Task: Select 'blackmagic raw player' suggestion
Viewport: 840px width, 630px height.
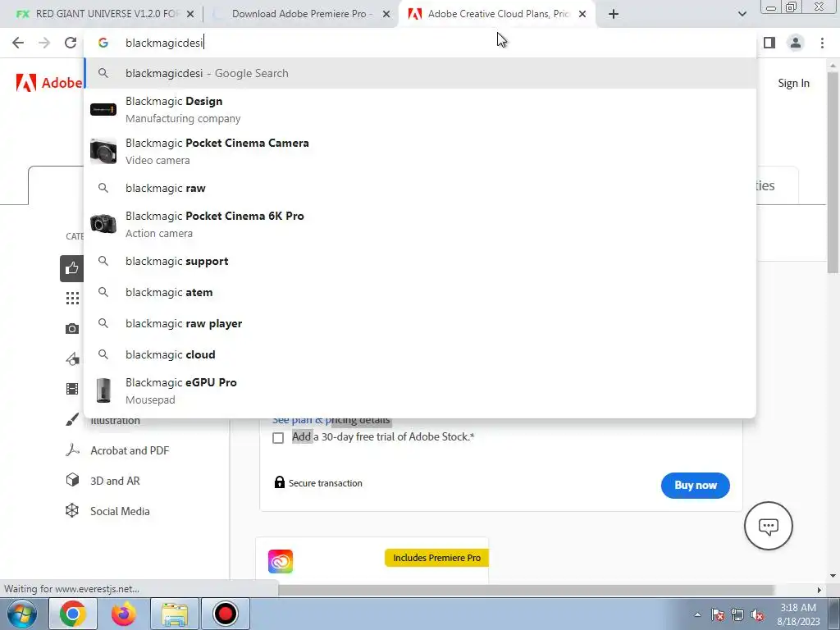Action: point(420,323)
